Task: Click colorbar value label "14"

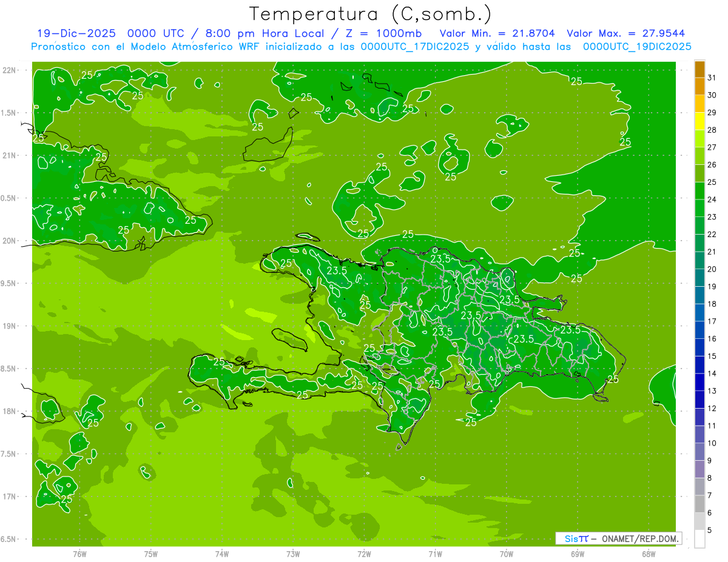Action: click(712, 373)
